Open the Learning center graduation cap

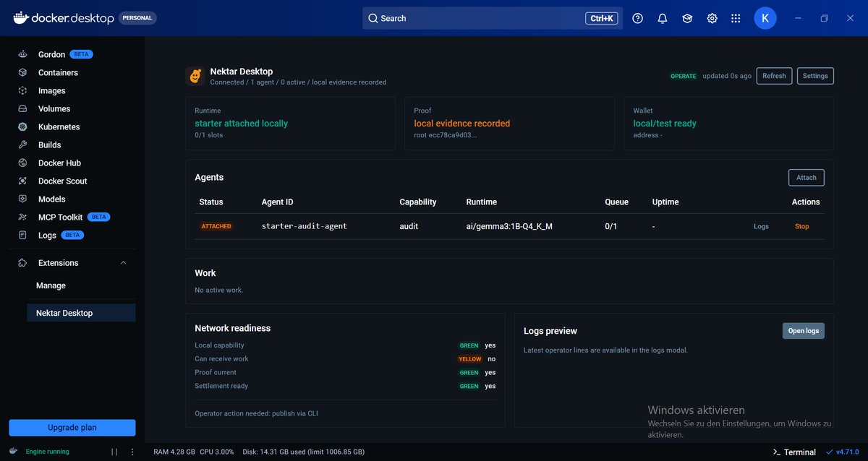(x=687, y=18)
